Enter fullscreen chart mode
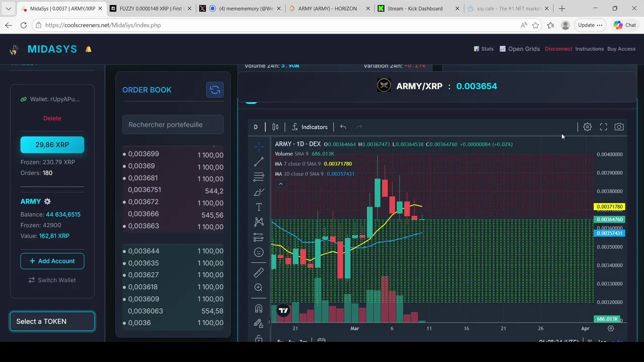 click(x=603, y=127)
